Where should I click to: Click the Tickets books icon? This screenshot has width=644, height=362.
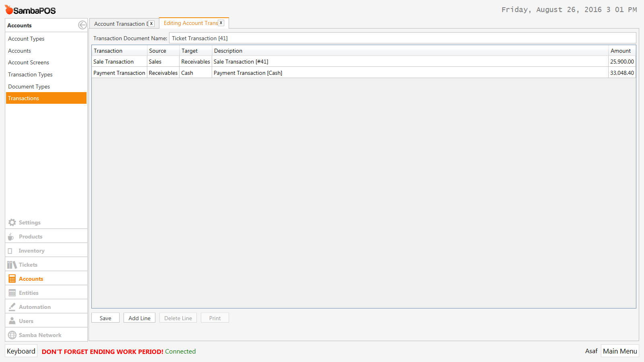12,265
